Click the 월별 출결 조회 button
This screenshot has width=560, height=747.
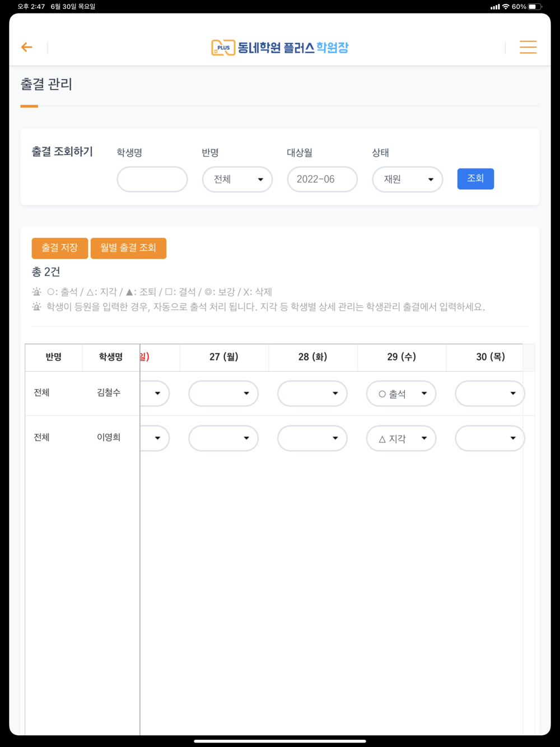(128, 248)
